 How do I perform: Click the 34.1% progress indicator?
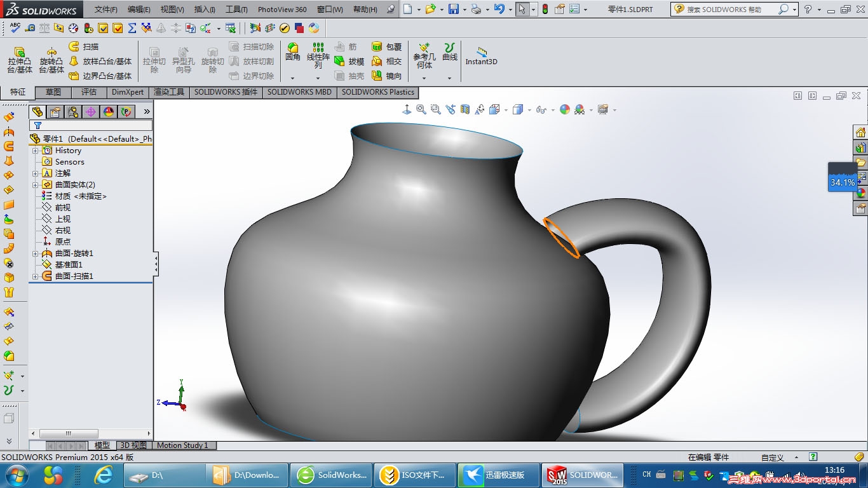pos(842,177)
